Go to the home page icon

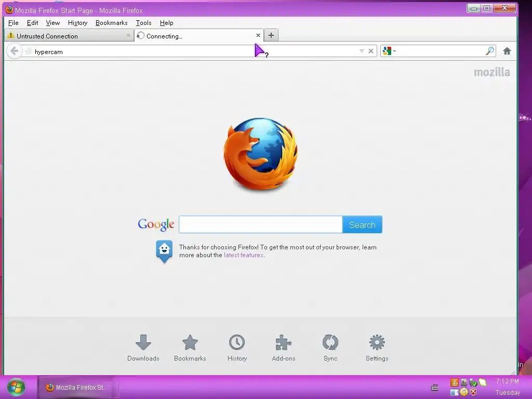coord(507,51)
